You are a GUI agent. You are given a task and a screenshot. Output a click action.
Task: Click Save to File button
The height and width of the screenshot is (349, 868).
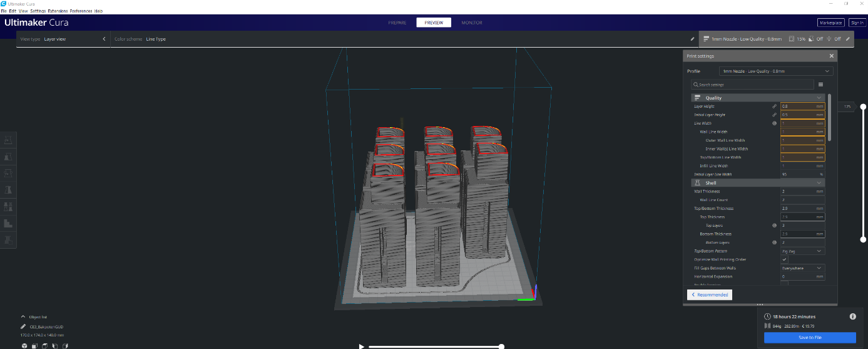[810, 337]
